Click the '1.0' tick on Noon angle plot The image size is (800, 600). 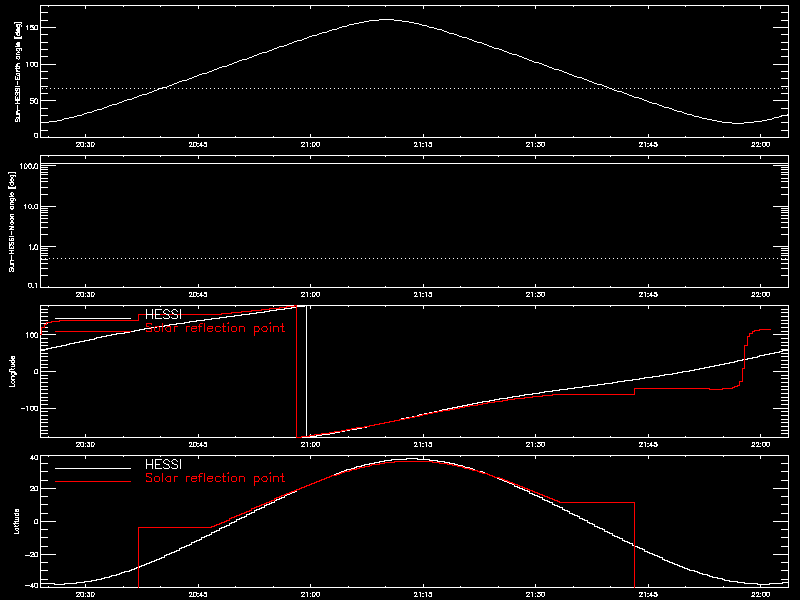tap(34, 247)
